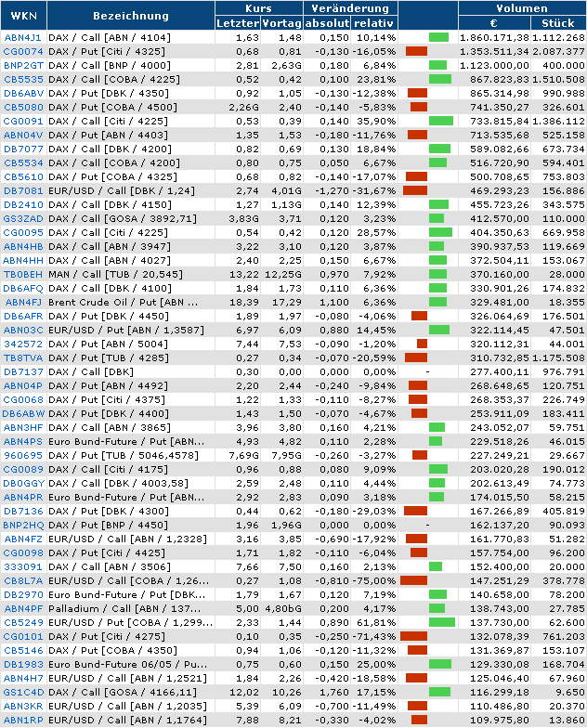Screen dimensions: 587x728
Task: Select the BNP2HQ WKN link
Action: [x=23, y=526]
